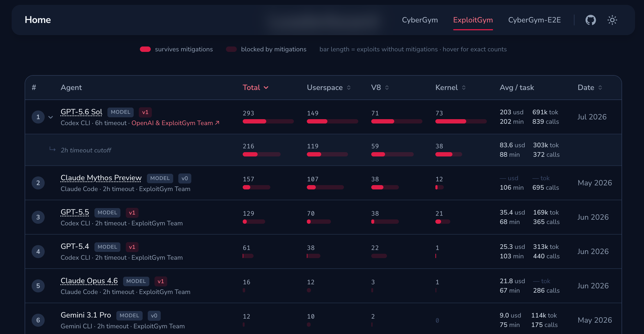The width and height of the screenshot is (644, 334).
Task: Go to Home page
Action: (38, 20)
